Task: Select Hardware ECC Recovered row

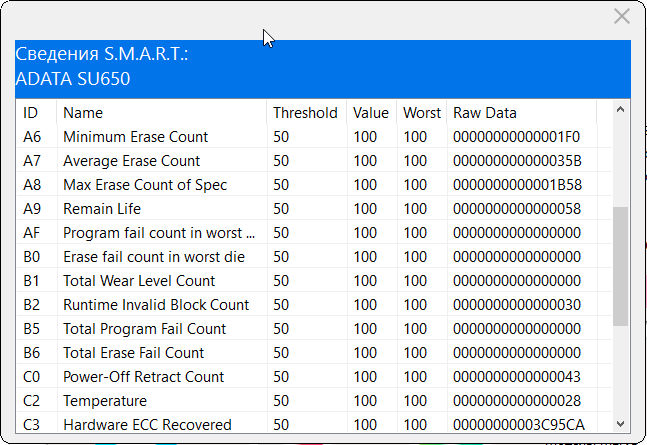Action: tap(314, 423)
